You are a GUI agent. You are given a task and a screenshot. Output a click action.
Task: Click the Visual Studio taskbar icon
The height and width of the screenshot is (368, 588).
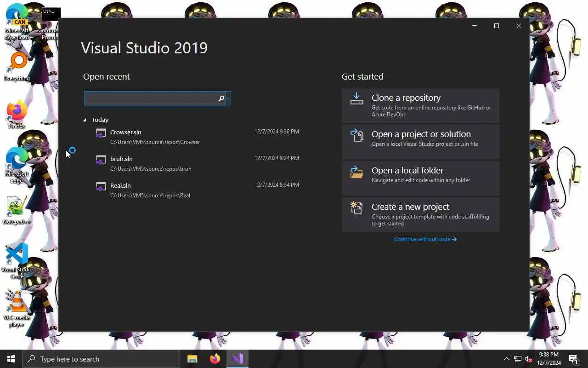click(x=237, y=359)
